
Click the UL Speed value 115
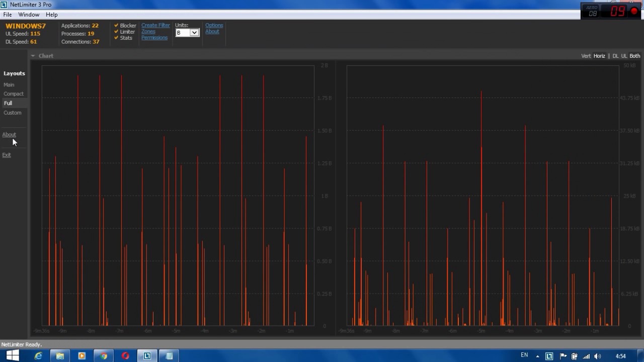[x=35, y=34]
